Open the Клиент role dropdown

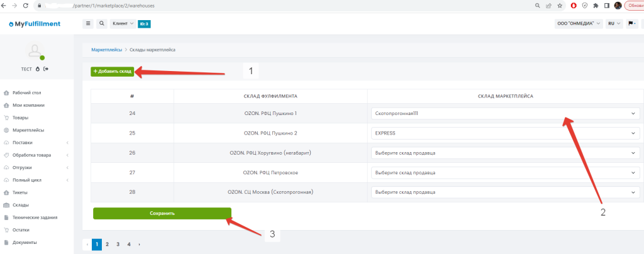click(122, 23)
